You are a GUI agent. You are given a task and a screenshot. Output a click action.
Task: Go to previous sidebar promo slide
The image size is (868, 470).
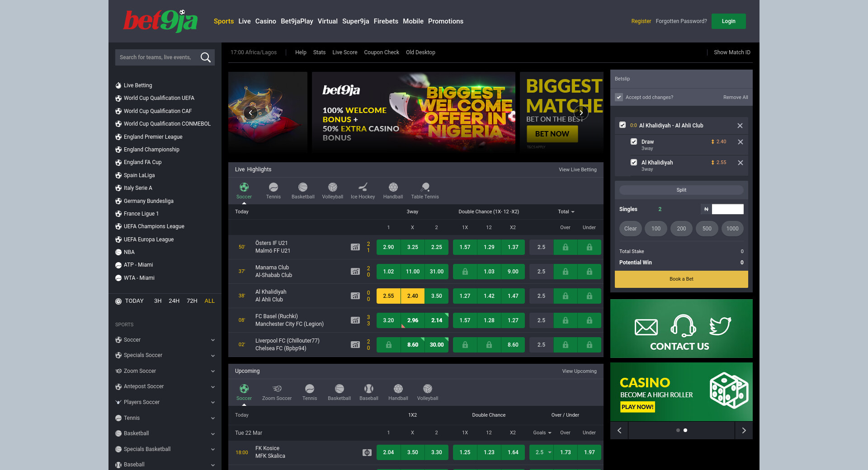(x=619, y=430)
